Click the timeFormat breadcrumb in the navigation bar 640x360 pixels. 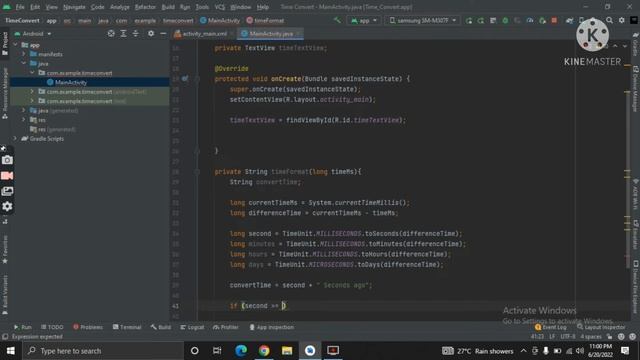[265, 20]
